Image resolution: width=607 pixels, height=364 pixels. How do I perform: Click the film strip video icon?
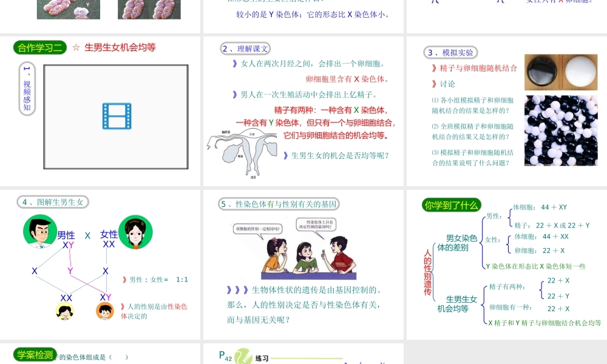coord(117,116)
